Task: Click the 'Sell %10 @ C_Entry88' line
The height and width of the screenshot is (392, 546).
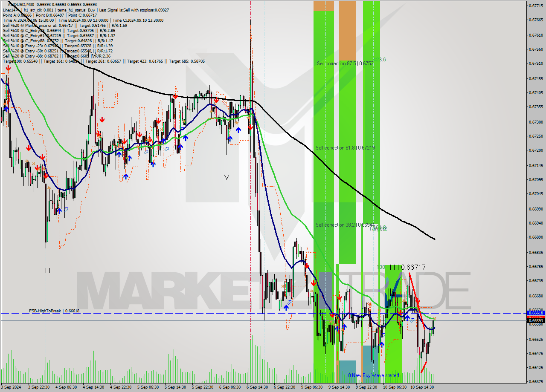Action: point(57,41)
